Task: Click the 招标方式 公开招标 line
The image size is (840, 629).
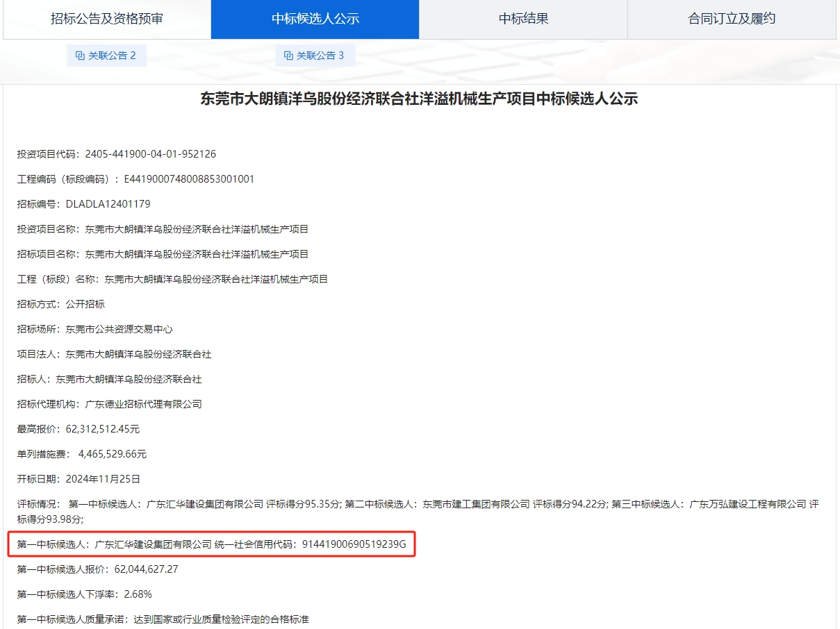Action: click(61, 304)
